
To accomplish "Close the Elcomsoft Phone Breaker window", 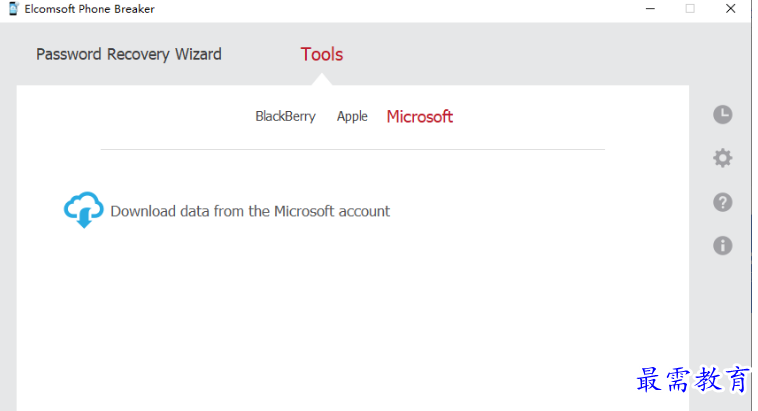I will click(730, 9).
